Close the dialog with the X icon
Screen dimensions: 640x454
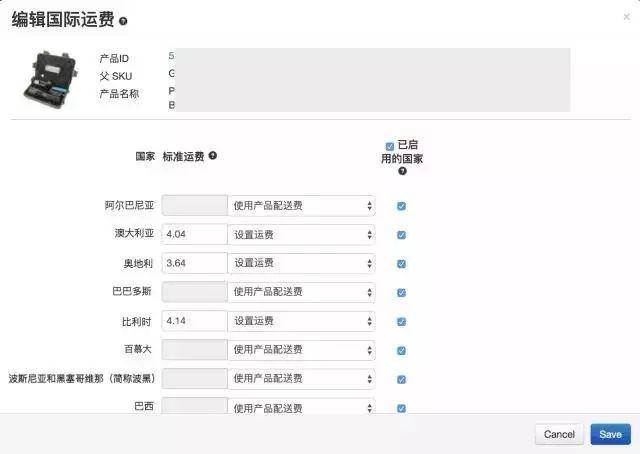click(627, 17)
